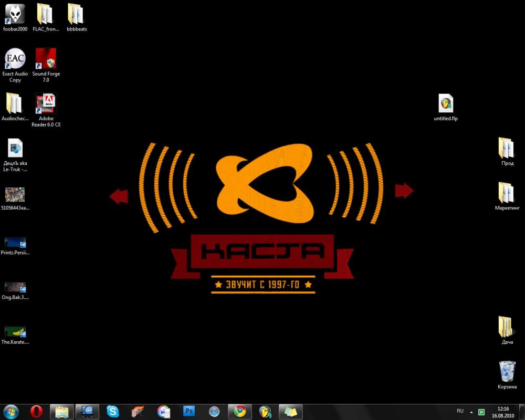Click the Show desktop button
525x420 pixels.
point(522,412)
